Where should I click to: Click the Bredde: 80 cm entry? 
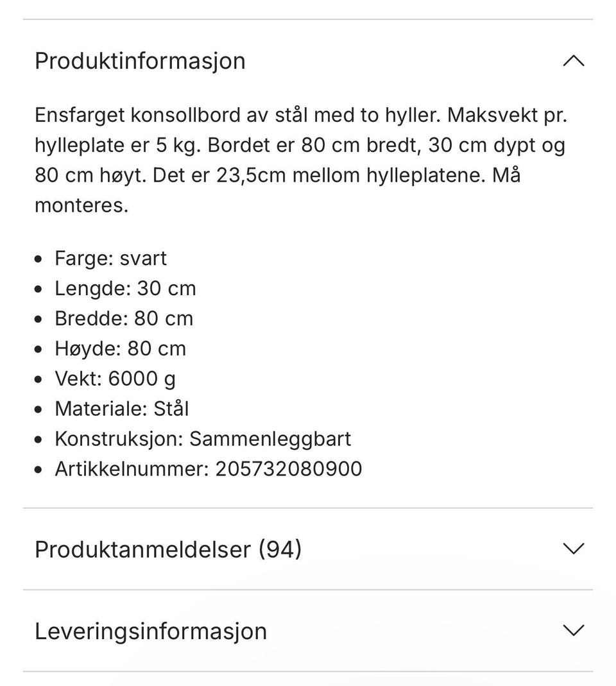click(x=124, y=318)
